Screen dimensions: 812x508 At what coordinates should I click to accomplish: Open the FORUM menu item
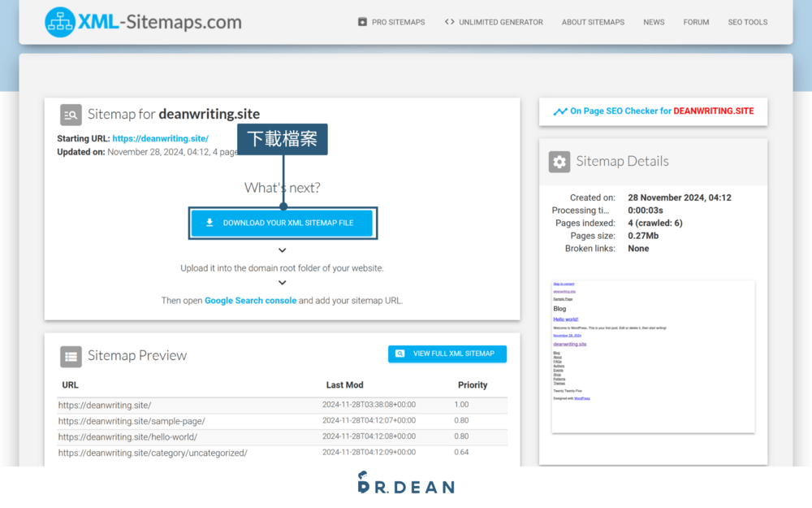[696, 22]
